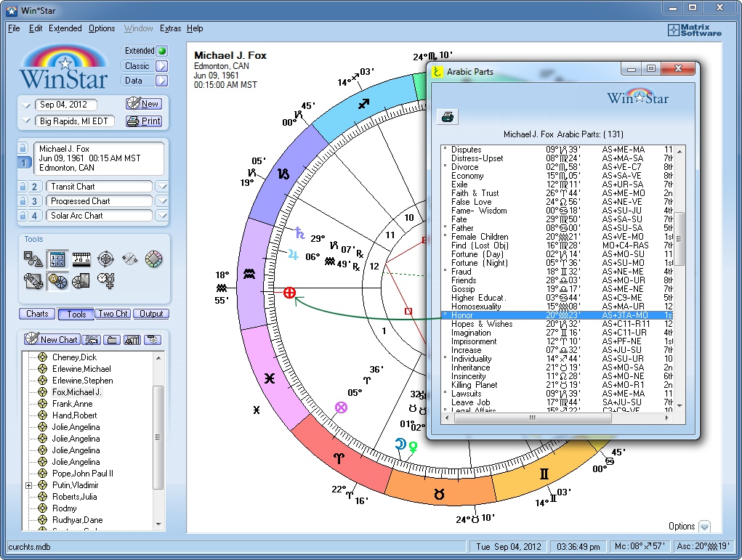The image size is (742, 560).
Task: Switch to the Output tab
Action: (x=151, y=314)
